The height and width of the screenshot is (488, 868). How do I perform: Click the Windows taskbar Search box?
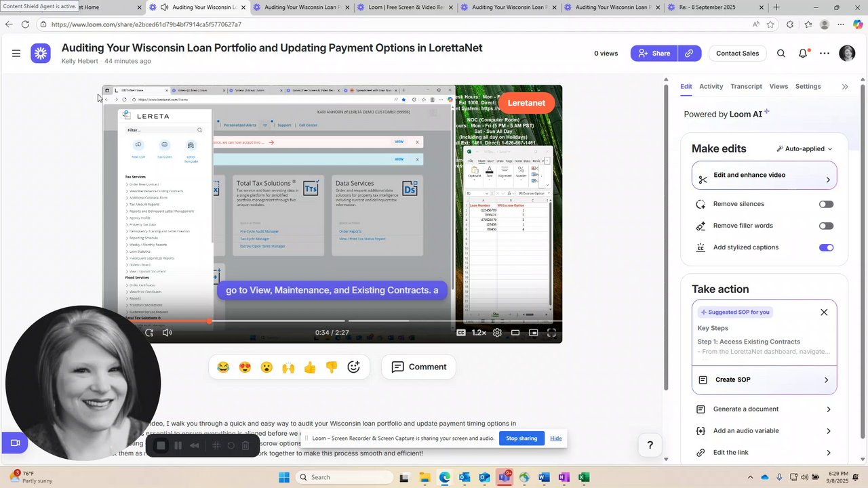(344, 478)
